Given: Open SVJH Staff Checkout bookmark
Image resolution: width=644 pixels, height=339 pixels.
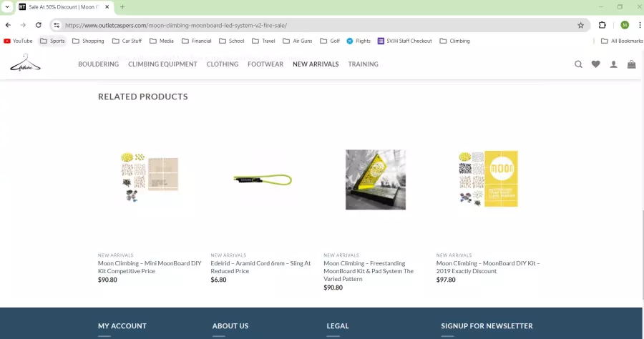Looking at the screenshot, I should (405, 41).
